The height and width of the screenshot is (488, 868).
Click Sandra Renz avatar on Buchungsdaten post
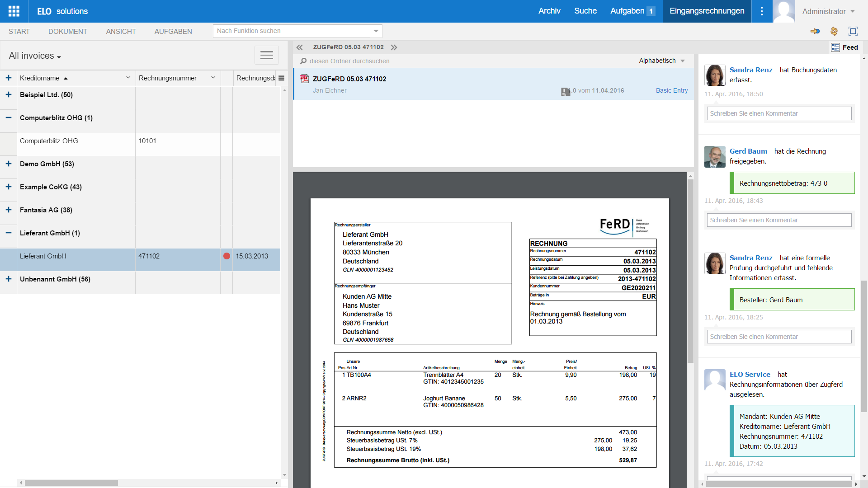[x=715, y=75]
